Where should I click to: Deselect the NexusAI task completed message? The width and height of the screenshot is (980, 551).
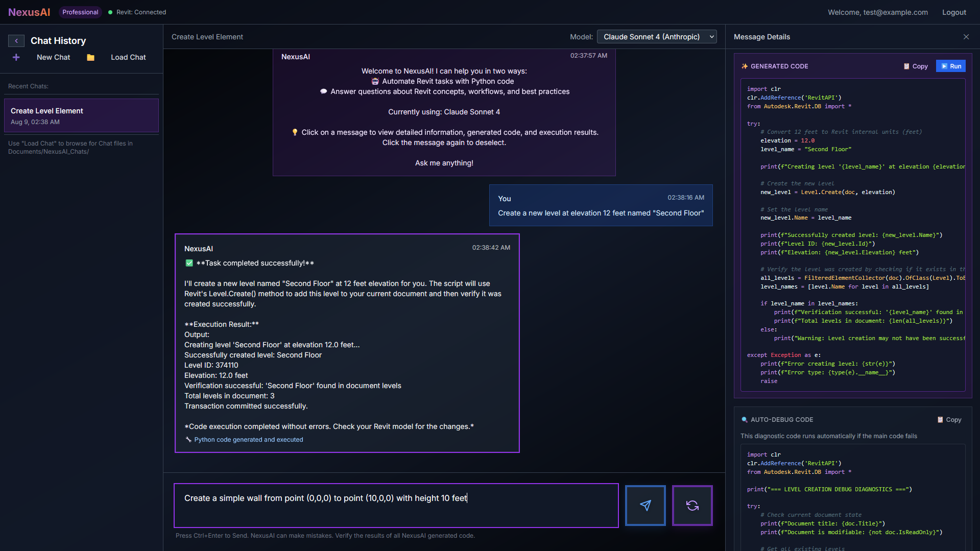pyautogui.click(x=347, y=343)
